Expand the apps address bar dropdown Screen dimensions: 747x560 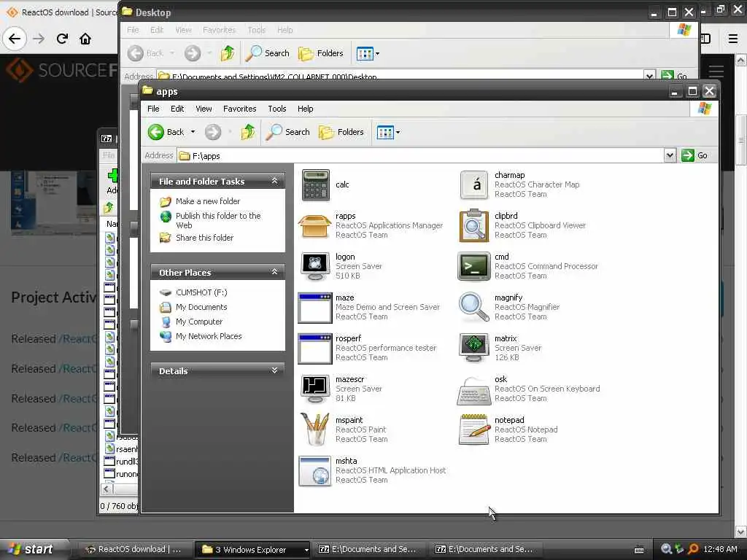click(x=670, y=156)
